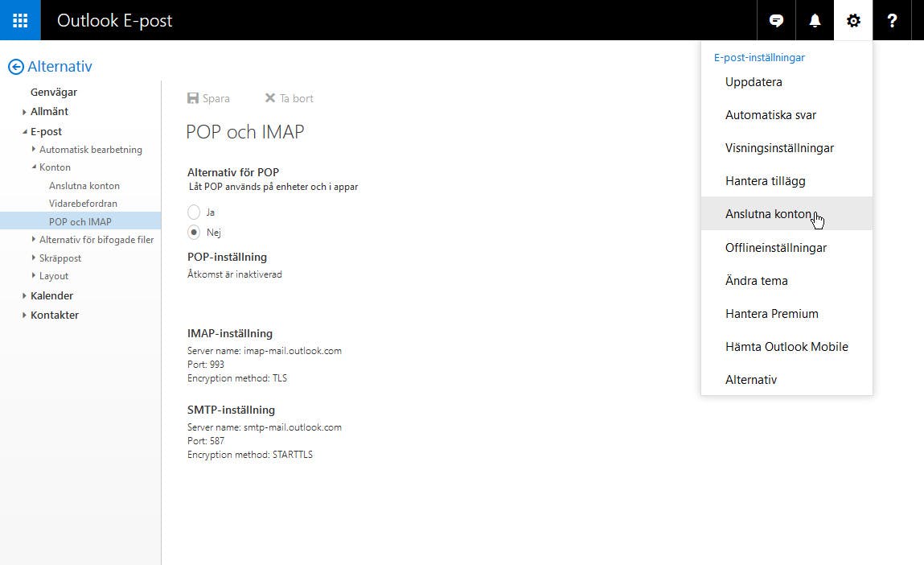This screenshot has height=565, width=924.
Task: Click the Alternativ back link text
Action: 60,67
